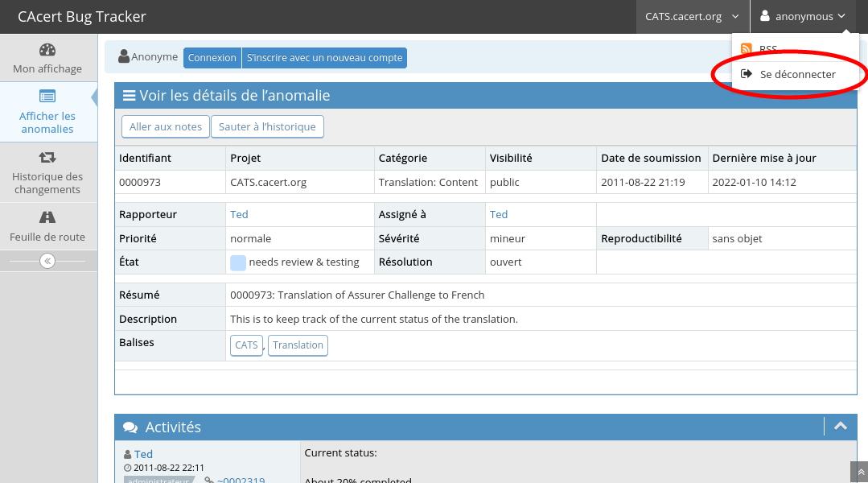Click the Connexion button
The height and width of the screenshot is (483, 868).
coord(212,58)
